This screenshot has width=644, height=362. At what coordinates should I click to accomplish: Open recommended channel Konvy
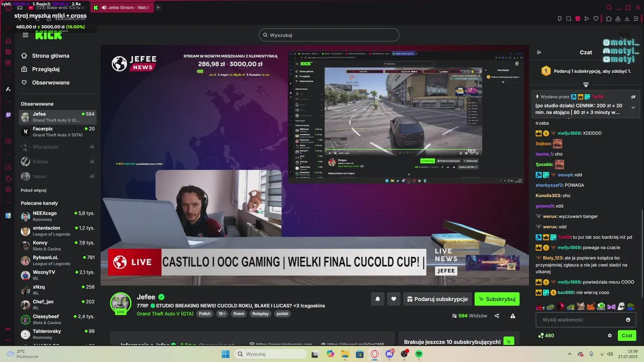click(x=57, y=245)
